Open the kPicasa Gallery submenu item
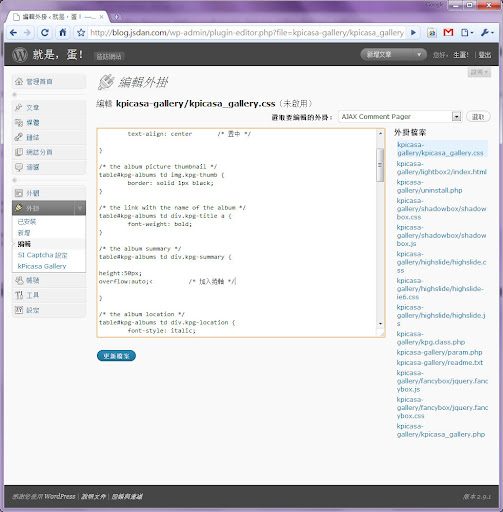This screenshot has width=503, height=512. 42,266
